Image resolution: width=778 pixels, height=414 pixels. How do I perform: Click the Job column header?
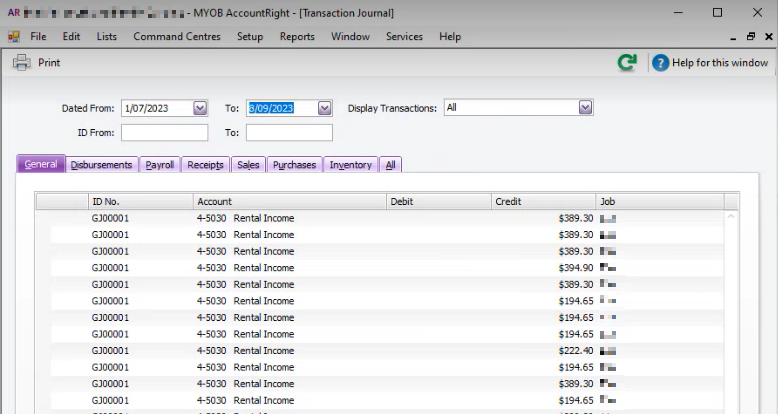pos(660,202)
